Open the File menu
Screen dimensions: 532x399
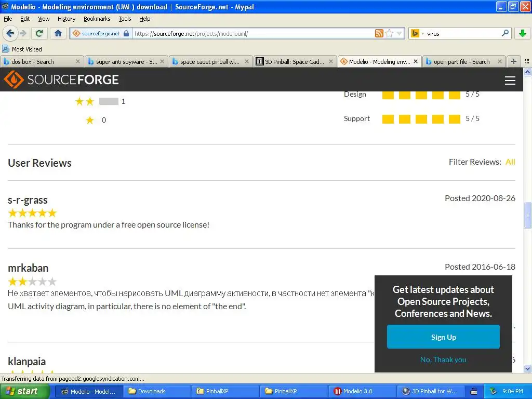8,19
